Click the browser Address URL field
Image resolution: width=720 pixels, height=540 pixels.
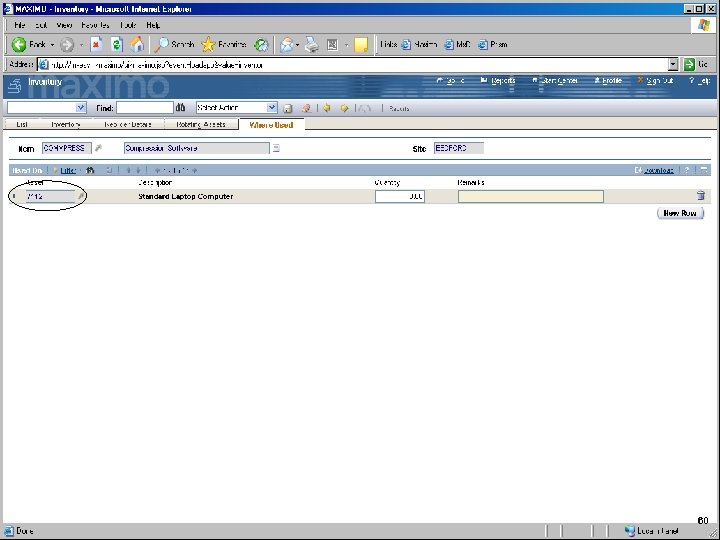pos(353,65)
